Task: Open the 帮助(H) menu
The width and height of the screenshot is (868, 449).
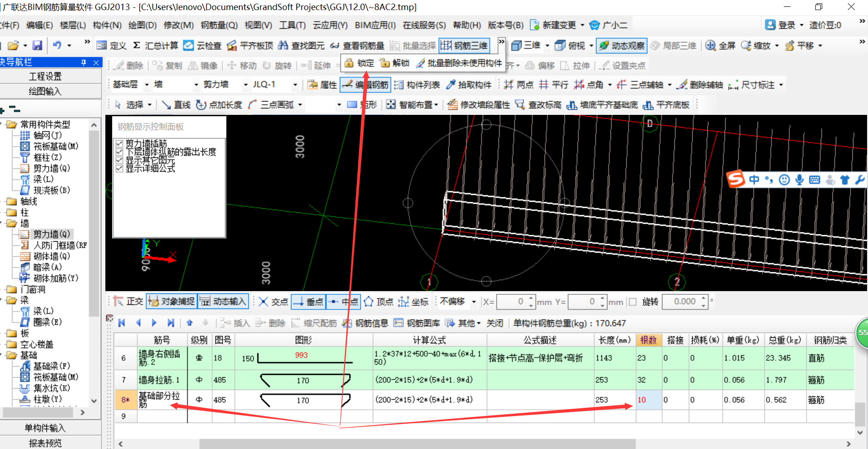Action: point(467,25)
